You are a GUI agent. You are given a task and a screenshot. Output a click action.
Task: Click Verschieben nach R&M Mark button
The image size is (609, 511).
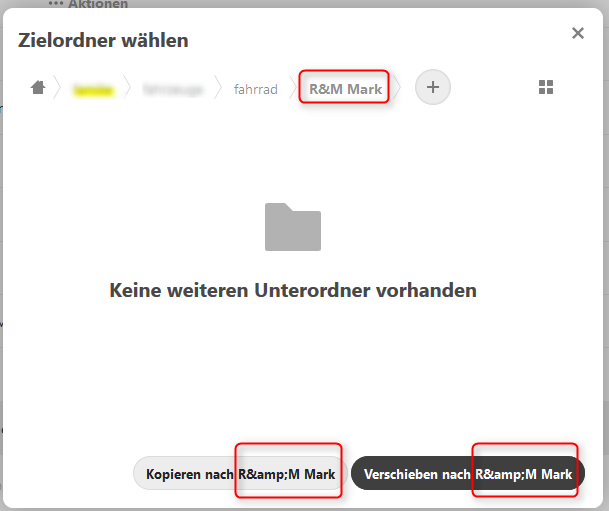(468, 474)
